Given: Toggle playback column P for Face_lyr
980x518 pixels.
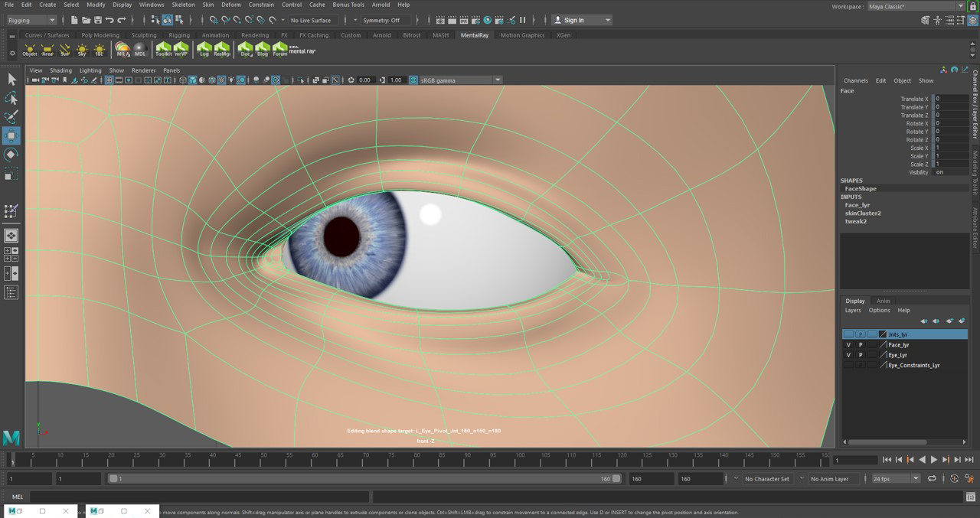Looking at the screenshot, I should pos(861,345).
